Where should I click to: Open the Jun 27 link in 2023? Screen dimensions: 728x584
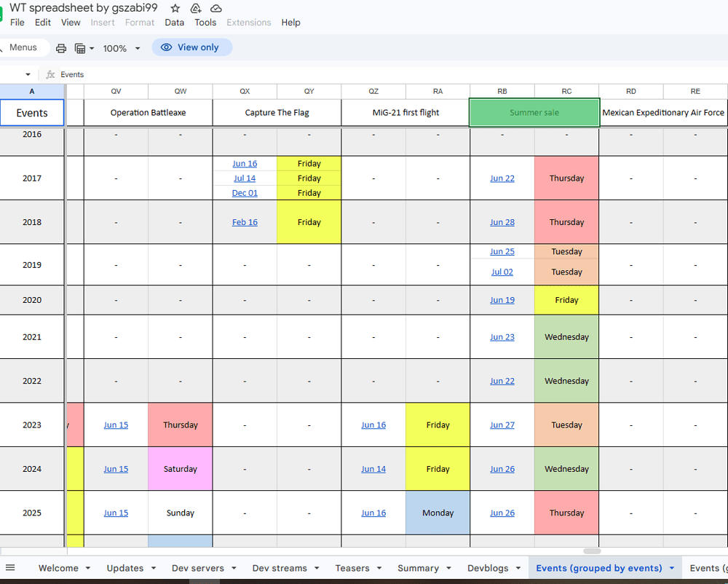click(x=502, y=425)
